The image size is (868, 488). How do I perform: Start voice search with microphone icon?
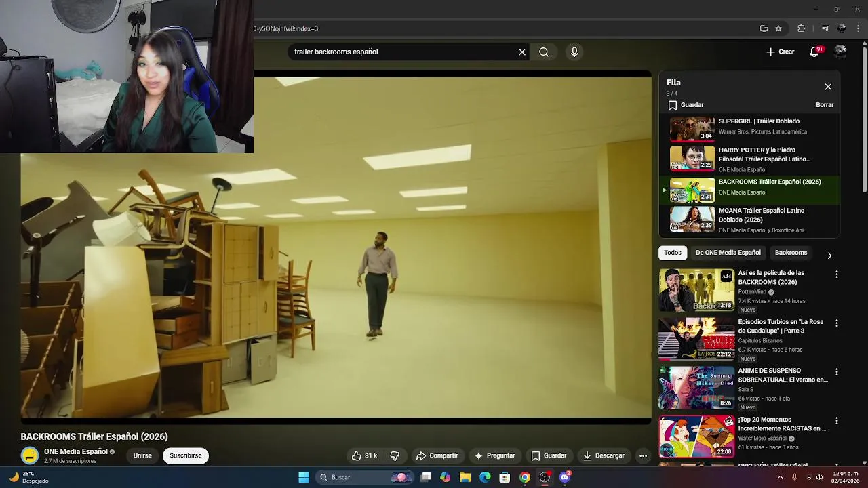click(574, 52)
